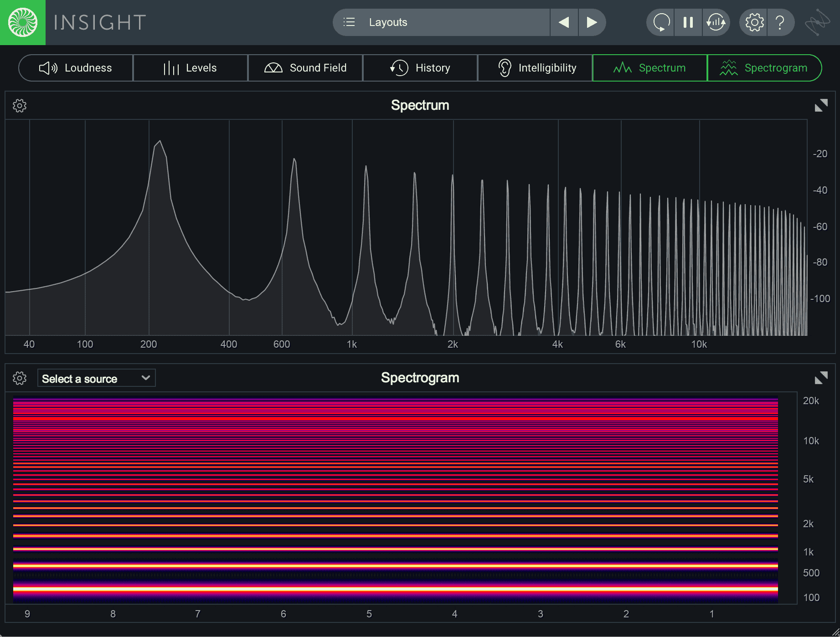Toggle the Levels module

pos(191,68)
